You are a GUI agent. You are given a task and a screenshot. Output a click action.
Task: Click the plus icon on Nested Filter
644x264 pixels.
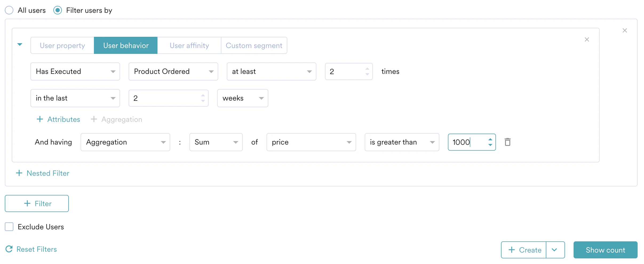pos(19,173)
